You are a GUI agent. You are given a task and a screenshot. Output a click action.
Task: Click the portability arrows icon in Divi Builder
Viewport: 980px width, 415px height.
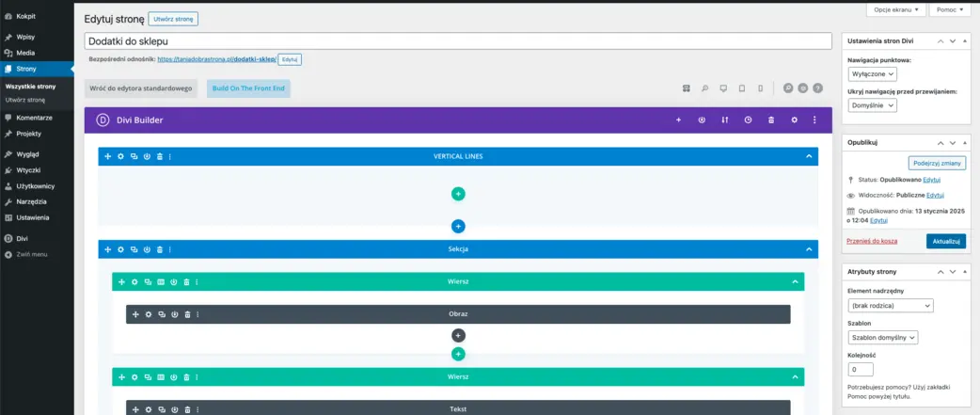[724, 120]
